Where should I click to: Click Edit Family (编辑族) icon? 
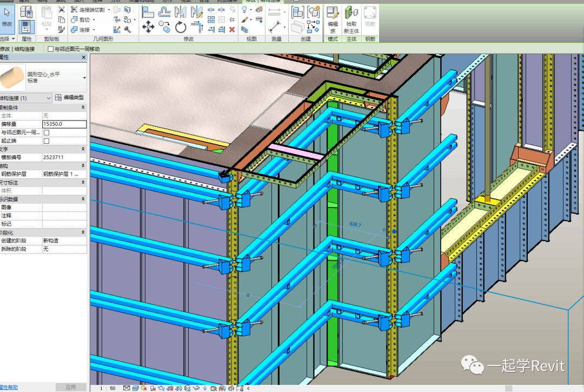point(333,19)
